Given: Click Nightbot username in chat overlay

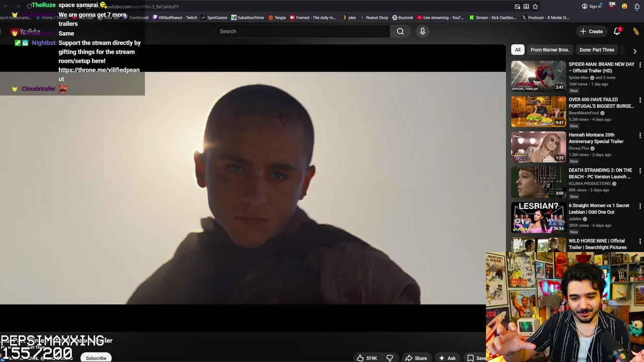Looking at the screenshot, I should coord(44,43).
